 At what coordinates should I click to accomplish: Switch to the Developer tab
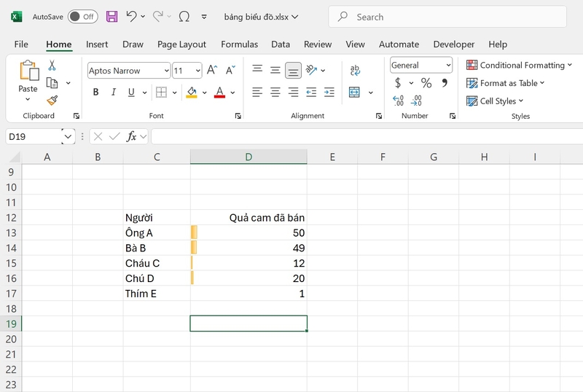[x=454, y=44]
